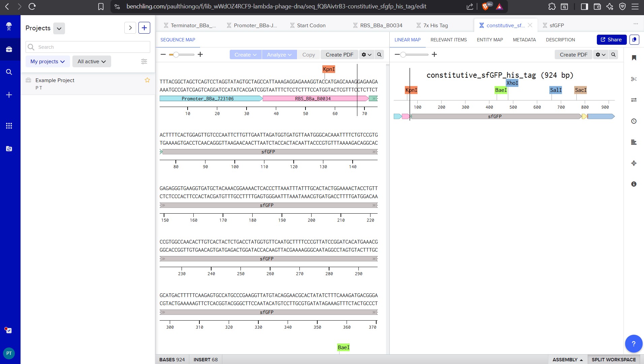644x364 pixels.
Task: Star the Example Project as favorite
Action: pyautogui.click(x=147, y=80)
